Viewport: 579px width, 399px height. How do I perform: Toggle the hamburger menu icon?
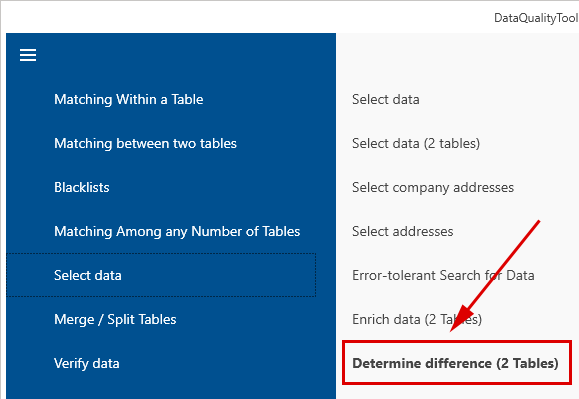pyautogui.click(x=28, y=55)
